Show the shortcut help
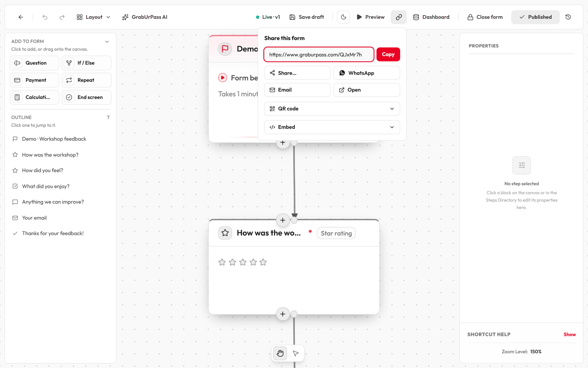The width and height of the screenshot is (588, 368). 570,335
